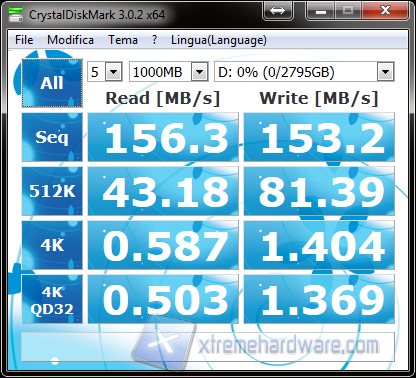Open the File menu

pos(24,40)
